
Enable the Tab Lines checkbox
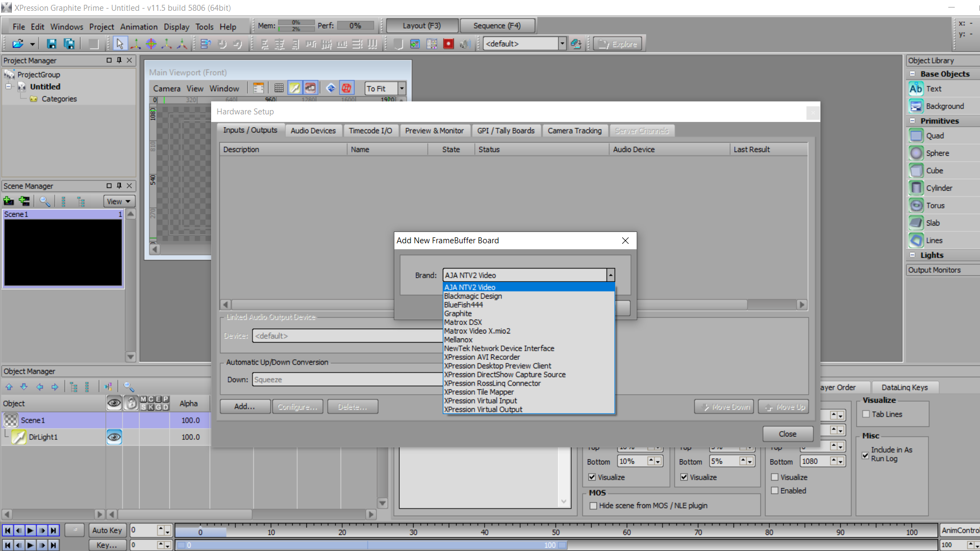866,414
